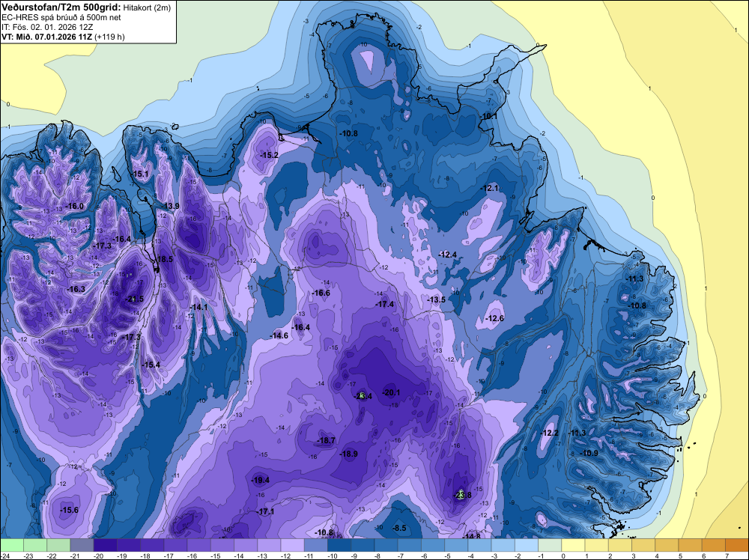Click 'EC-HRES spá brúuð á 500m net' line
This screenshot has height=560, width=749.
pos(61,18)
